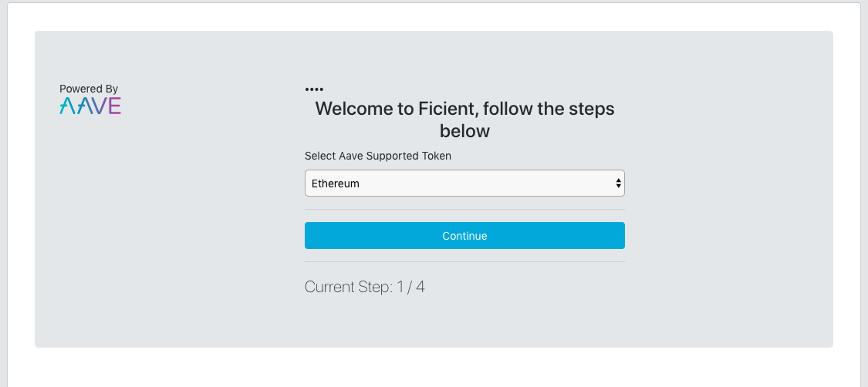Click the "Welcome to Ficient" heading line
868x387 pixels.
pyautogui.click(x=464, y=109)
